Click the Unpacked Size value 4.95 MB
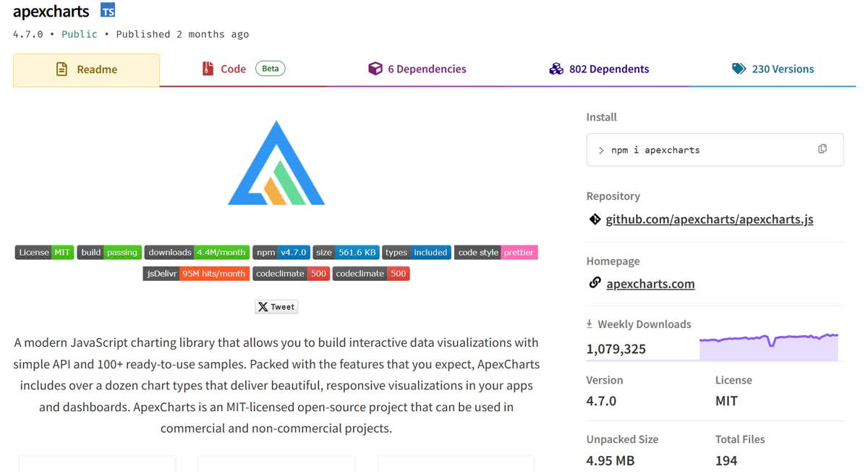 click(x=610, y=460)
